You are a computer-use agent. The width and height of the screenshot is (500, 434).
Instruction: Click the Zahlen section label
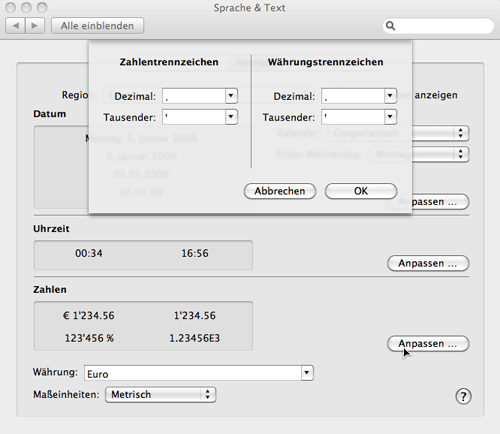[50, 289]
